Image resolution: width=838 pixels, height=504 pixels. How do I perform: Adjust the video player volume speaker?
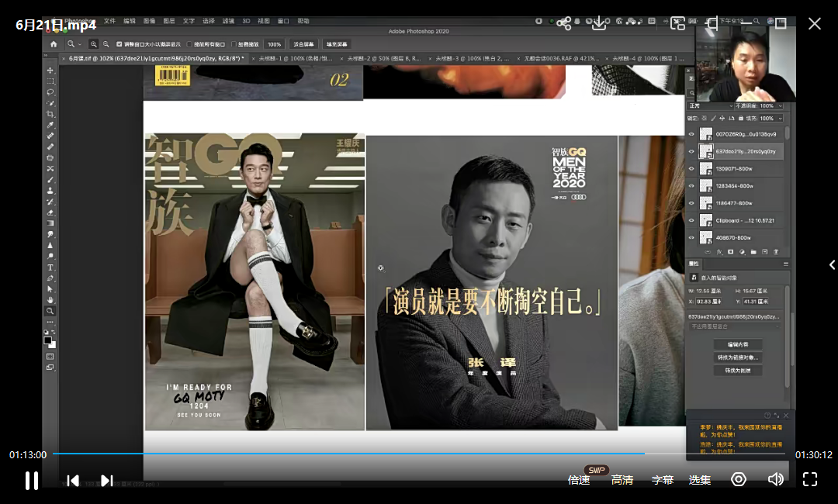[x=775, y=479]
